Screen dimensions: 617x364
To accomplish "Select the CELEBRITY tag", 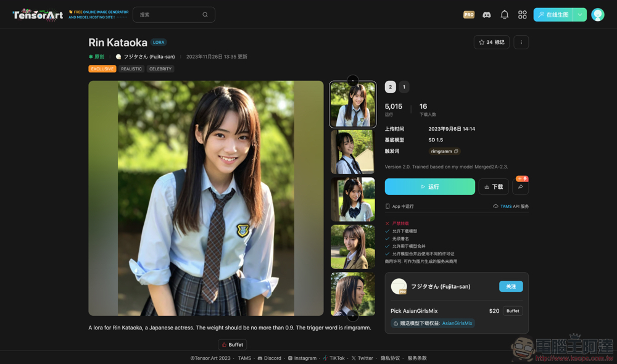I will (160, 69).
